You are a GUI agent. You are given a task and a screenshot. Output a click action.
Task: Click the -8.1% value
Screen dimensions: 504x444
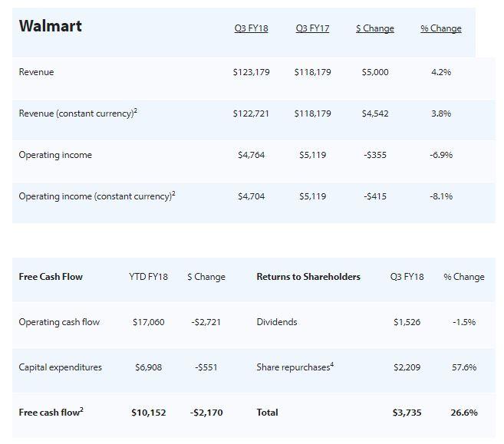441,196
